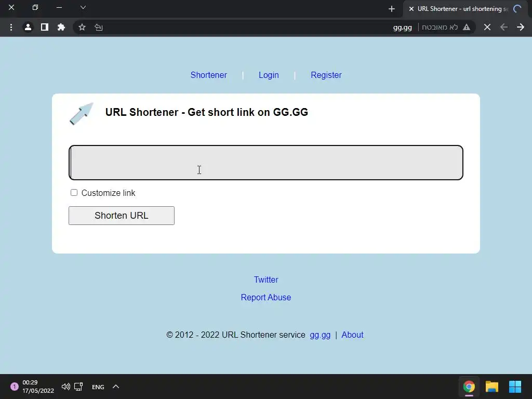Open the About footer link
The image size is (532, 399).
[352, 335]
